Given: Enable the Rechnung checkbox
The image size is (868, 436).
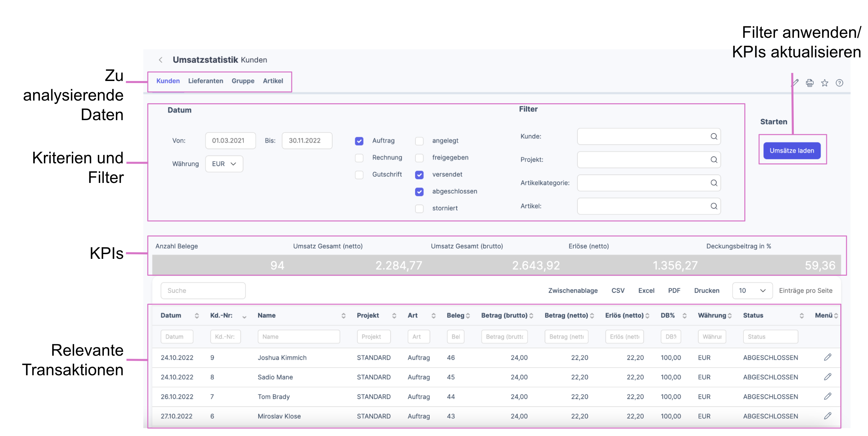Looking at the screenshot, I should (x=359, y=158).
